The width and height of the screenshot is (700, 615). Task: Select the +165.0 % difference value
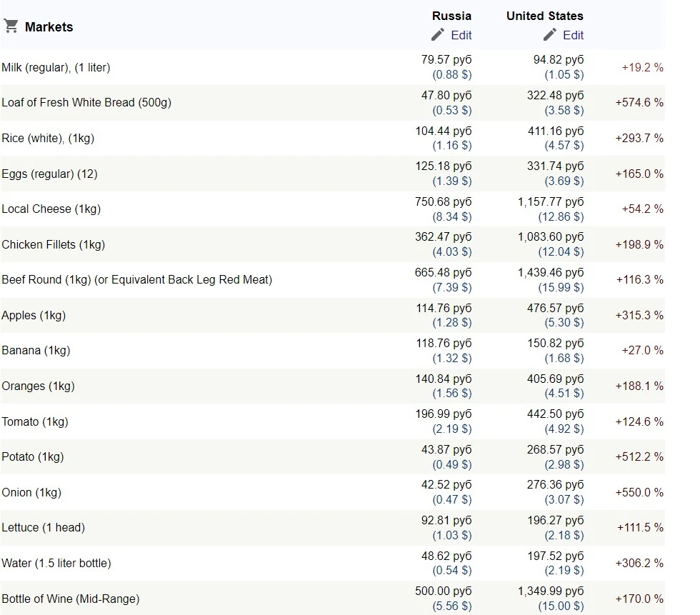click(639, 174)
